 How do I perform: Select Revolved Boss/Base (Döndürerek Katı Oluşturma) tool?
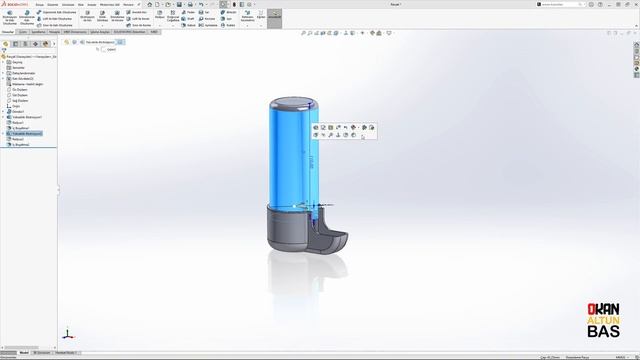pos(27,18)
